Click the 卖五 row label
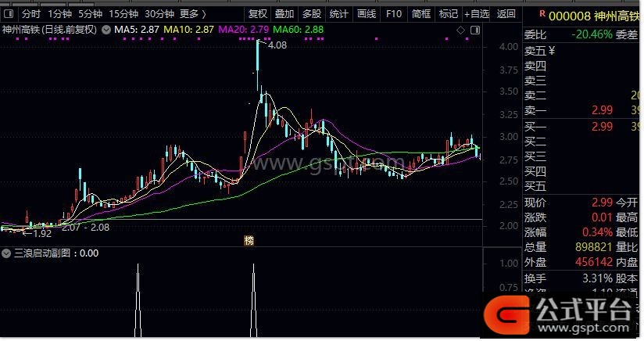 [535, 51]
